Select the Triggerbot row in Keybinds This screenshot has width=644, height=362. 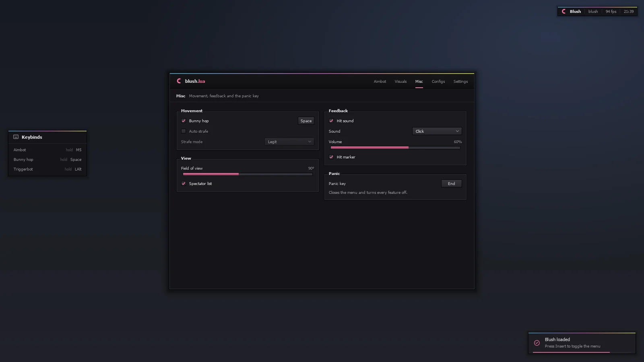pos(47,169)
